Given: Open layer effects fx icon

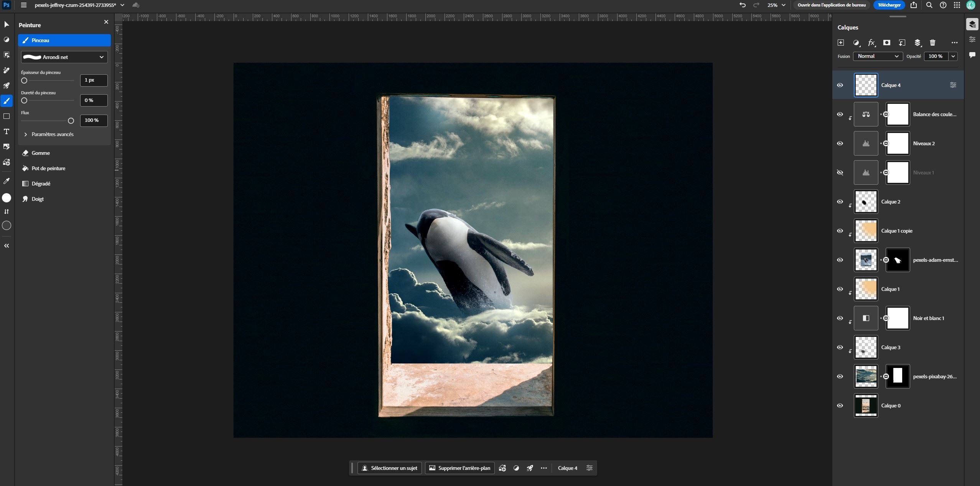Looking at the screenshot, I should click(871, 43).
